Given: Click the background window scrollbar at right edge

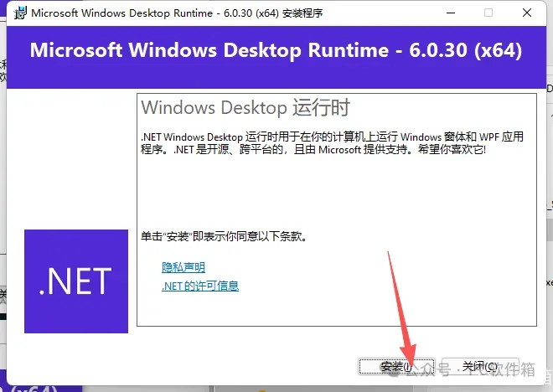Looking at the screenshot, I should (x=550, y=230).
